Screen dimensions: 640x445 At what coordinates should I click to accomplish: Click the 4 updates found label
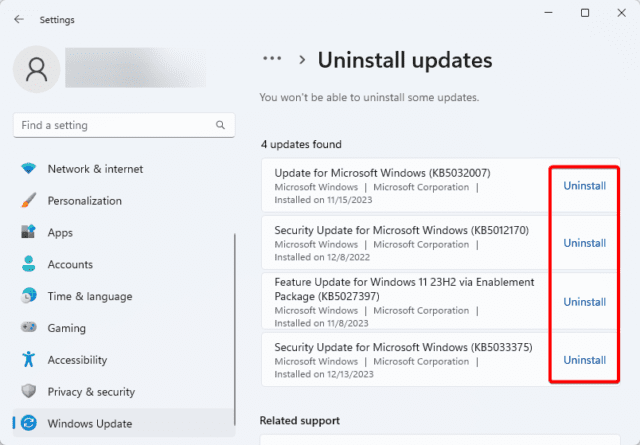click(301, 144)
